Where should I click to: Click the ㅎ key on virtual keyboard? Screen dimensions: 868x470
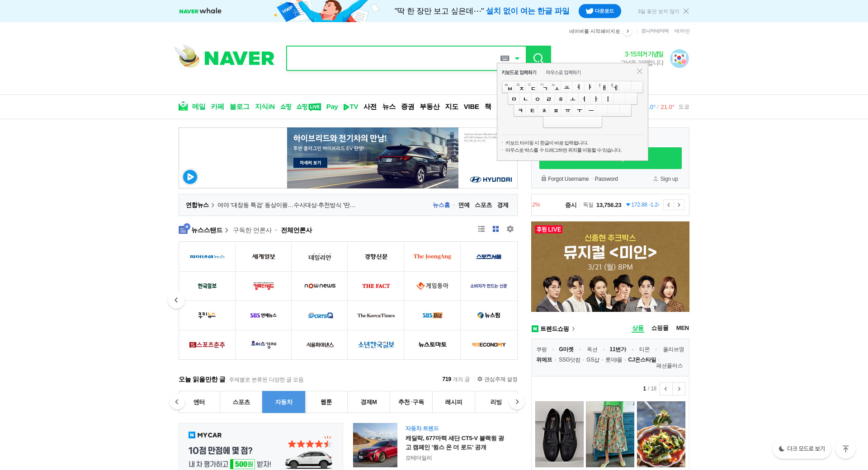561,99
